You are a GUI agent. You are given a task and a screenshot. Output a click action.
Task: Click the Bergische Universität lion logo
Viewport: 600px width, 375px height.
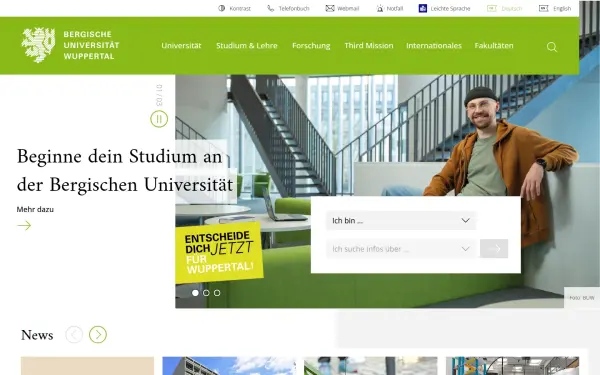point(38,45)
